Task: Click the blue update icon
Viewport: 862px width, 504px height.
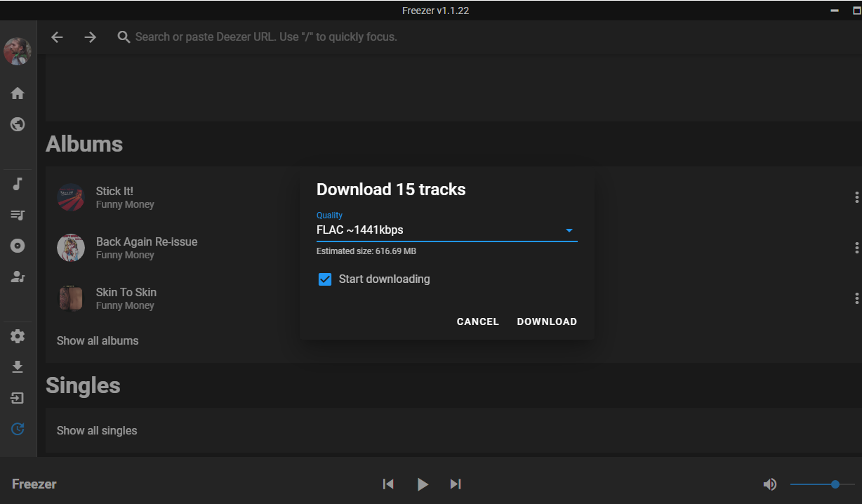Action: (x=18, y=429)
